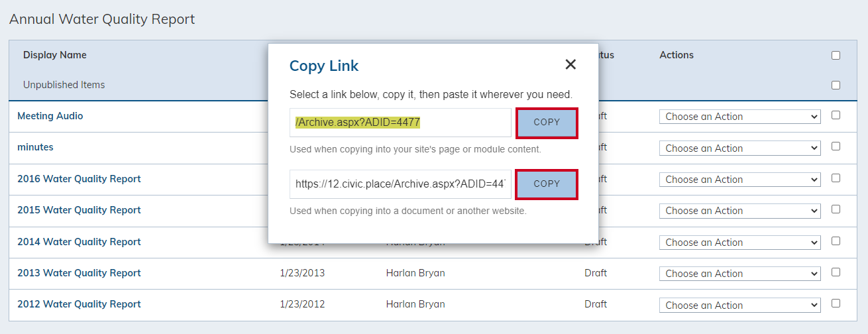Check the minutes row checkbox
The height and width of the screenshot is (334, 868).
(836, 146)
